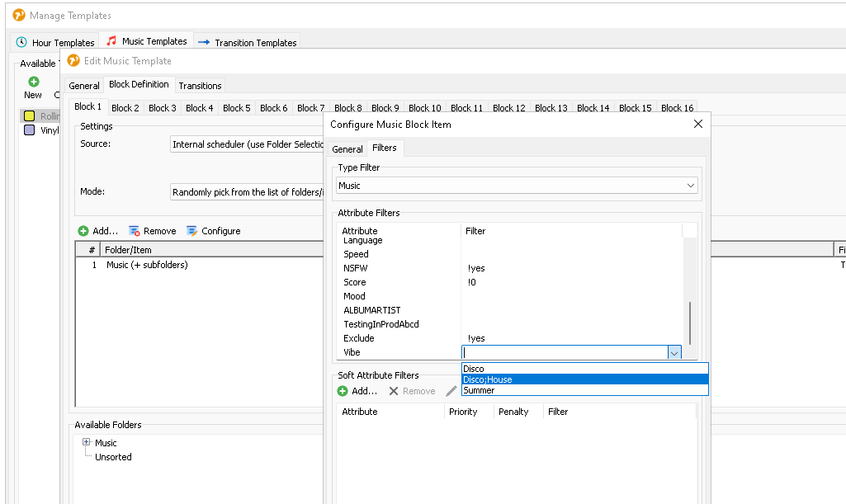Viewport: 846px width, 504px height.
Task: Select the Block 5 tab
Action: 237,108
